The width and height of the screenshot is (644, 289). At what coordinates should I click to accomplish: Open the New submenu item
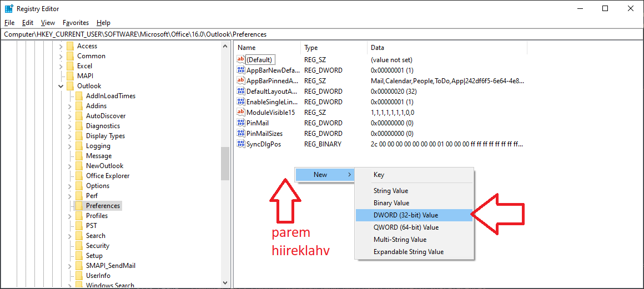tap(324, 175)
